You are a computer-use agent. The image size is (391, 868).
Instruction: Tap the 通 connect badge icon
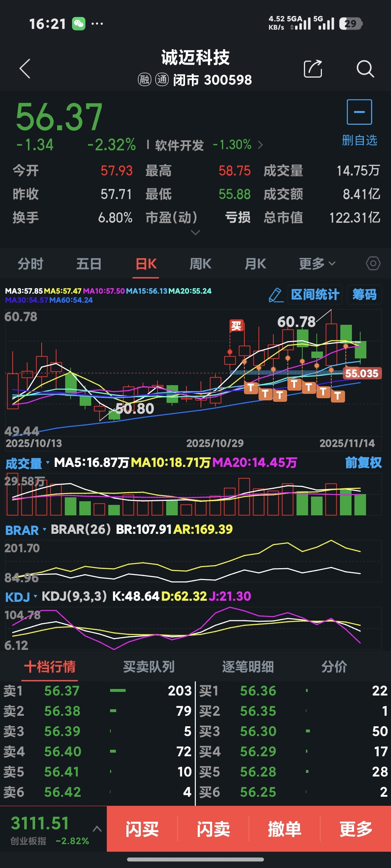click(162, 79)
